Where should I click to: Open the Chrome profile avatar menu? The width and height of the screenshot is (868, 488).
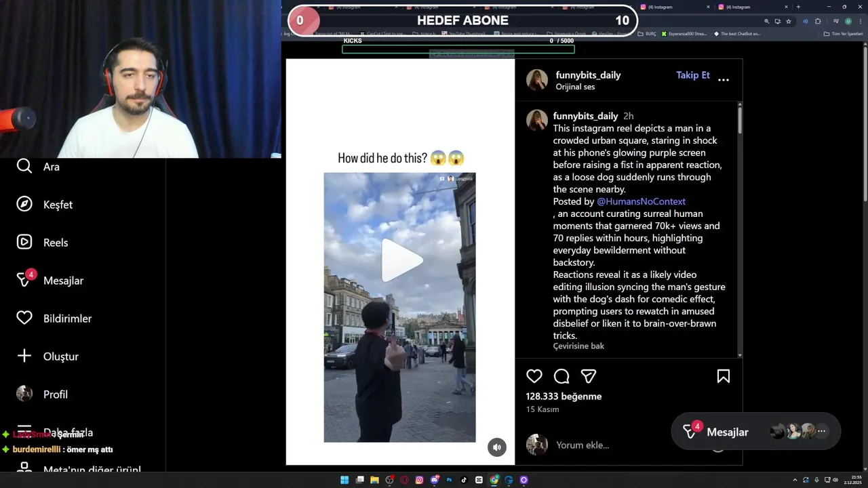(848, 22)
